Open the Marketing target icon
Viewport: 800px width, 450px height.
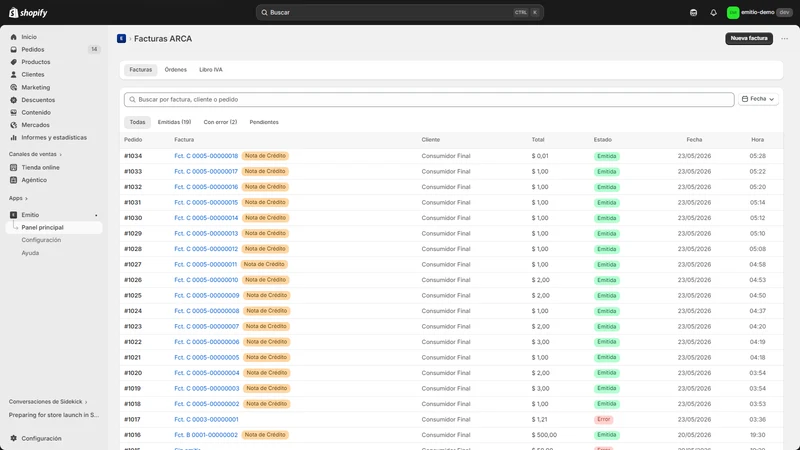pyautogui.click(x=13, y=87)
